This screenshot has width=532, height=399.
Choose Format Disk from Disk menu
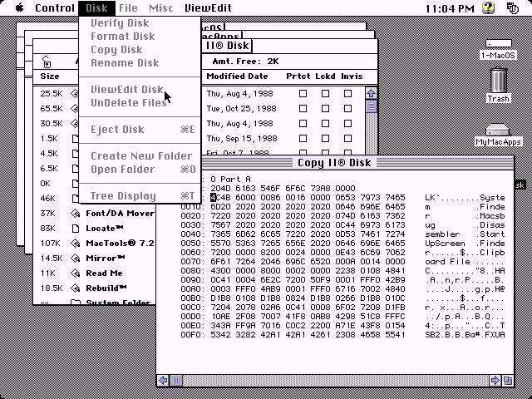click(x=140, y=37)
